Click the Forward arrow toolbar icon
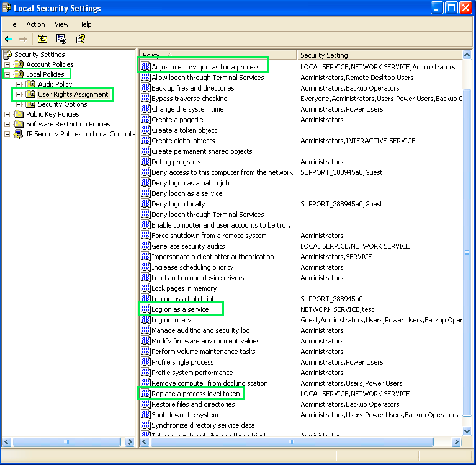 (23, 39)
